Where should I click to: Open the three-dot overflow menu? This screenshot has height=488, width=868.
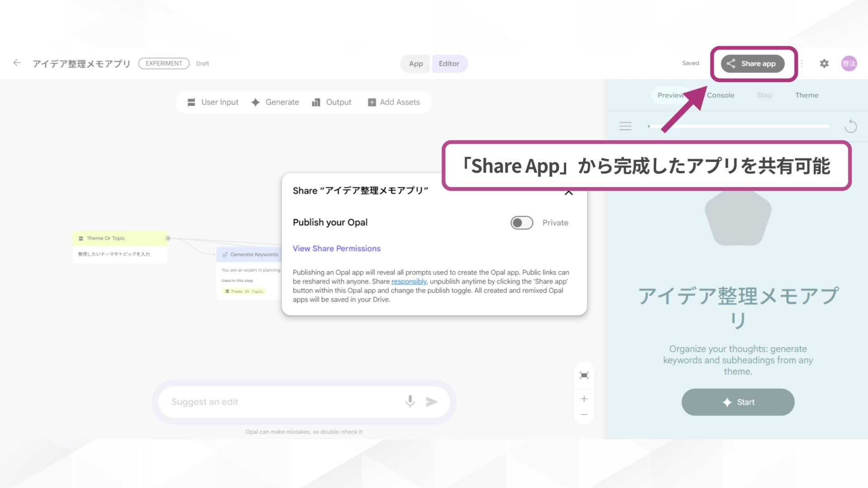click(801, 63)
